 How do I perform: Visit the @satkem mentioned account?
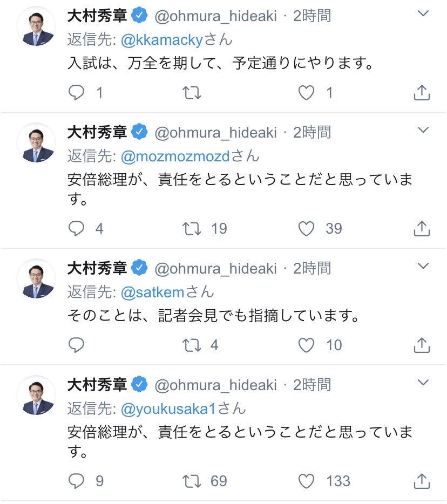[x=153, y=292]
